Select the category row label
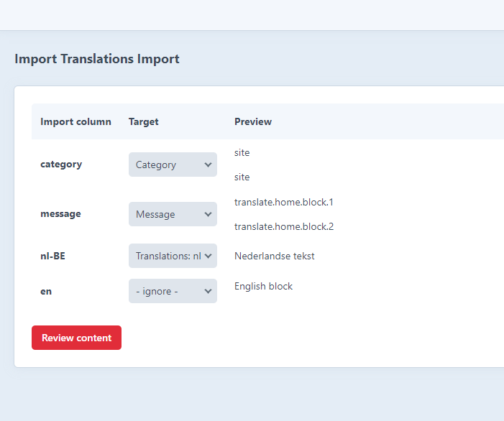The height and width of the screenshot is (421, 504). click(x=61, y=164)
